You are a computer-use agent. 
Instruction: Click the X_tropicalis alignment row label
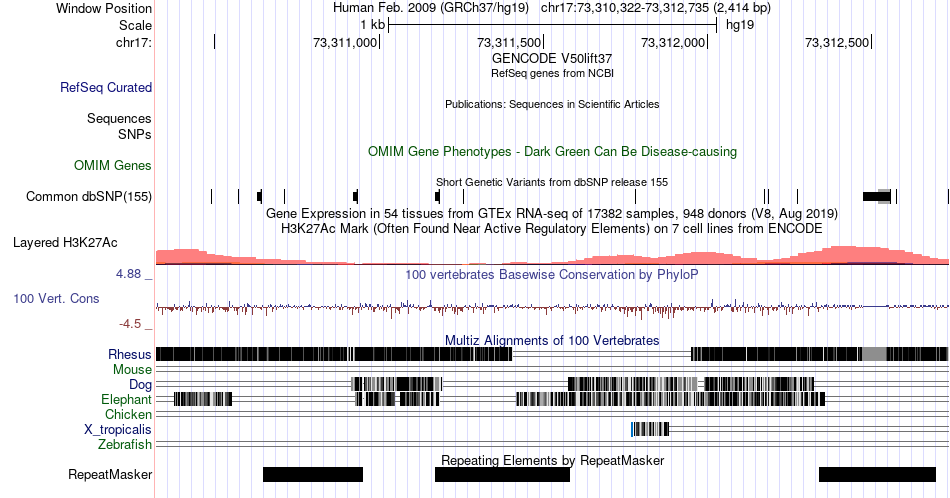coord(118,430)
